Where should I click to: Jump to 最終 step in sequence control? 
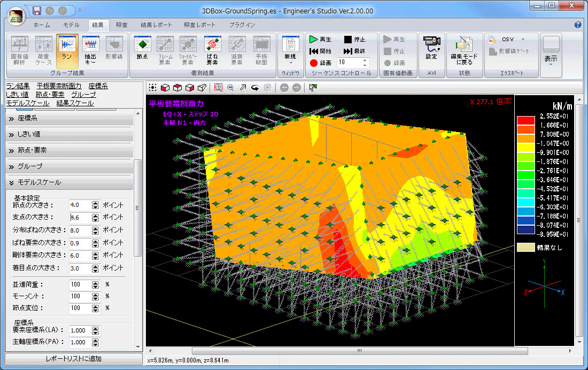[354, 51]
